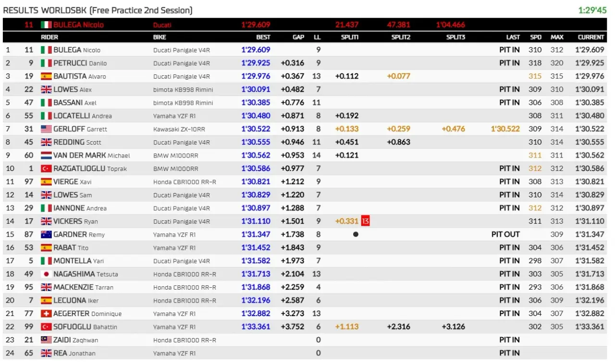
Task: Click the Malaysian flag beside ZAIDI Zaqhwan
Action: point(46,340)
